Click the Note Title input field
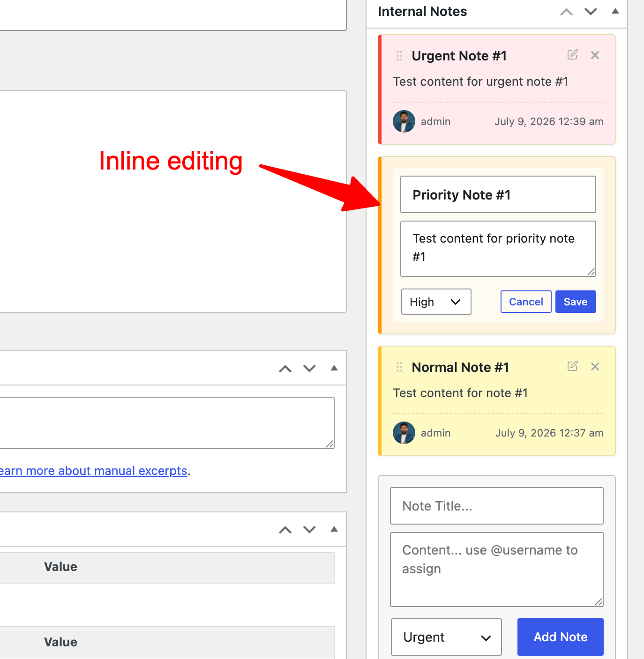Viewport: 644px width, 659px height. 497,506
